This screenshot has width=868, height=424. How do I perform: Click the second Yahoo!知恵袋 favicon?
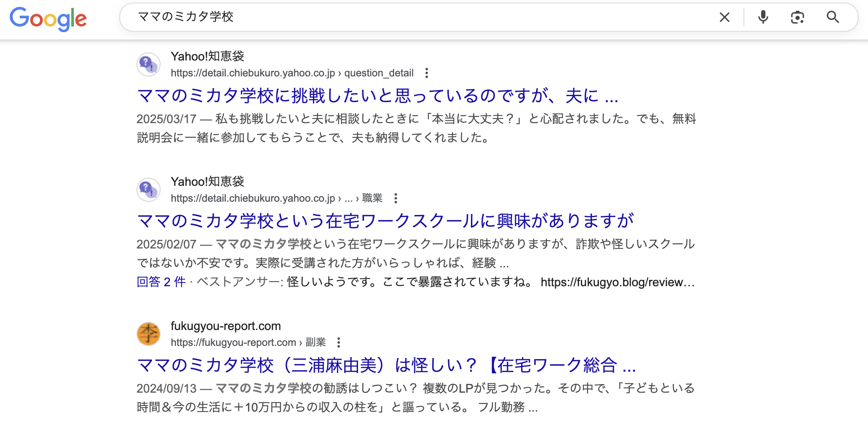(x=149, y=190)
